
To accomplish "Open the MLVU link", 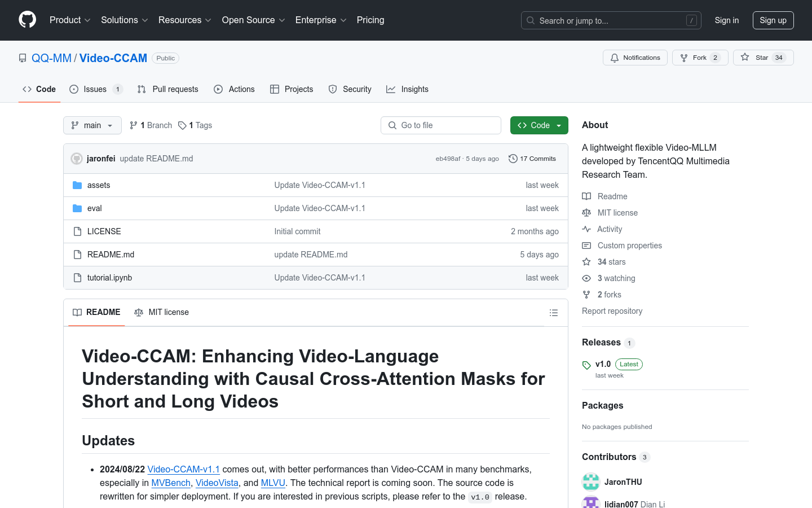I will [x=273, y=483].
